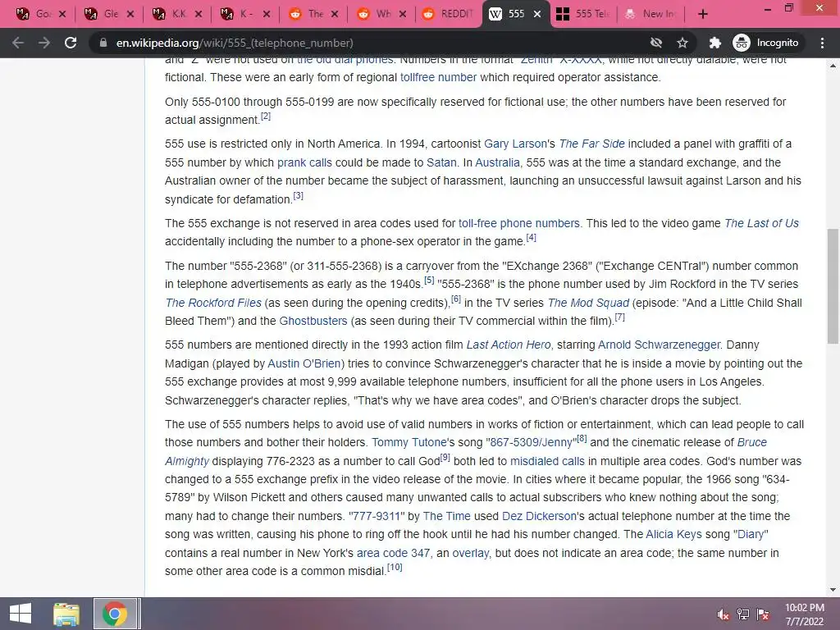Click the padlock site info icon
This screenshot has width=840, height=630.
coord(103,43)
